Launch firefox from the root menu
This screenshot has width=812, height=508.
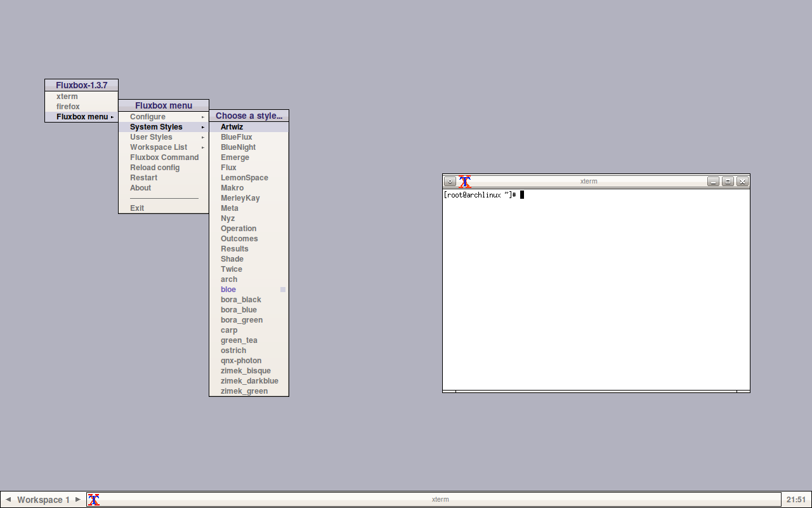coord(81,107)
